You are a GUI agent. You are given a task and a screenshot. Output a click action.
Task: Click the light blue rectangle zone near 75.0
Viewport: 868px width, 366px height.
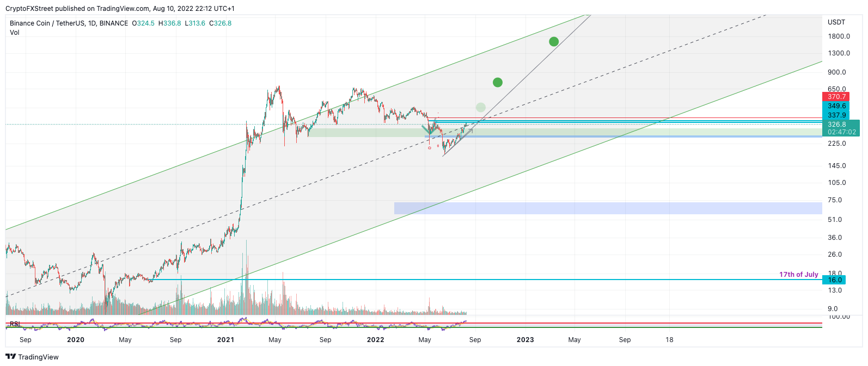(608, 208)
